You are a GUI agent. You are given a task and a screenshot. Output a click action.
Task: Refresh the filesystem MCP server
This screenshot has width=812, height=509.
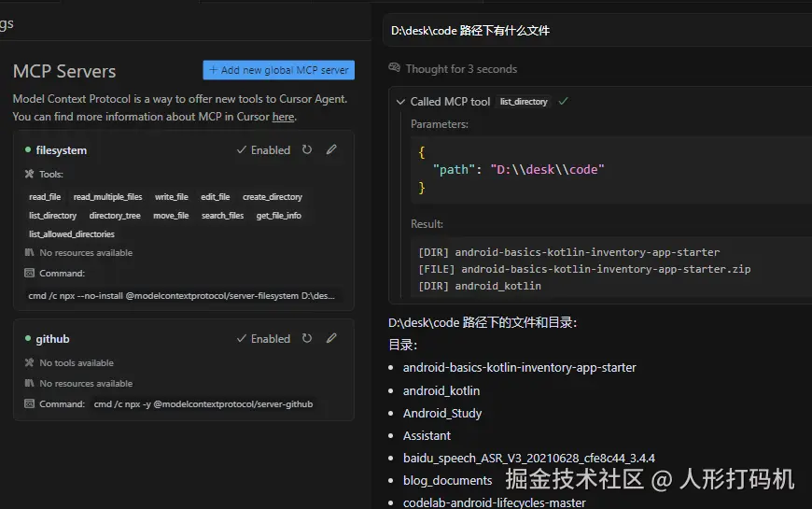(307, 149)
